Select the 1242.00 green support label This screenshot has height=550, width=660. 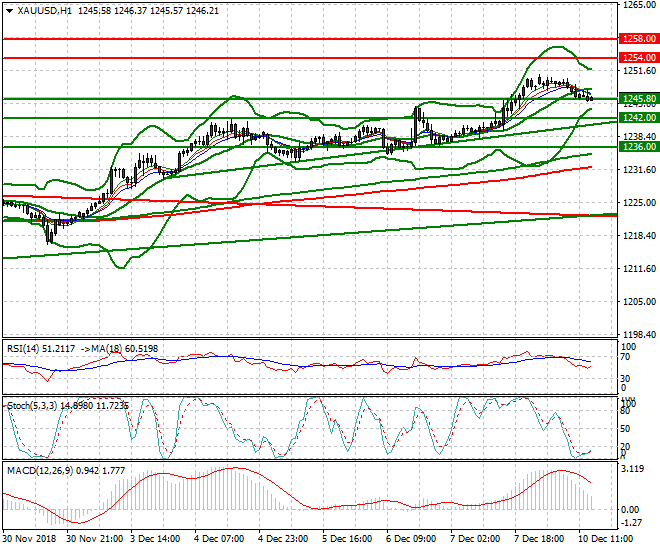click(x=639, y=118)
